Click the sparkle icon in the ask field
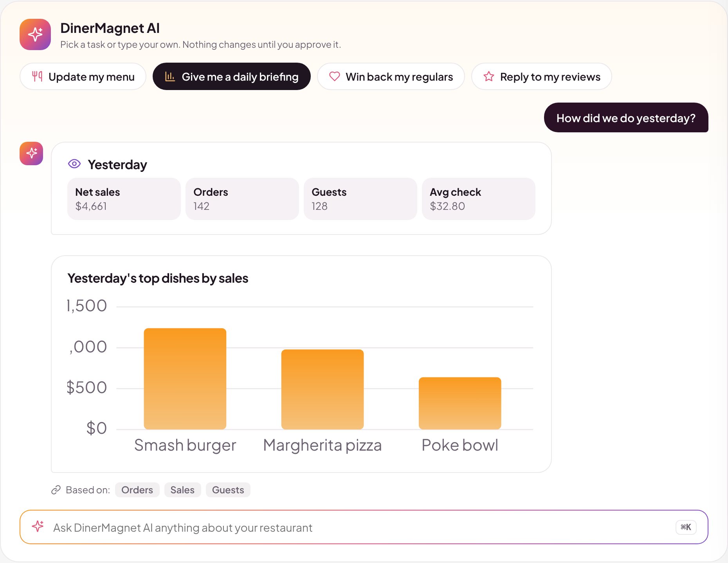Viewport: 728px width, 563px height. point(38,527)
